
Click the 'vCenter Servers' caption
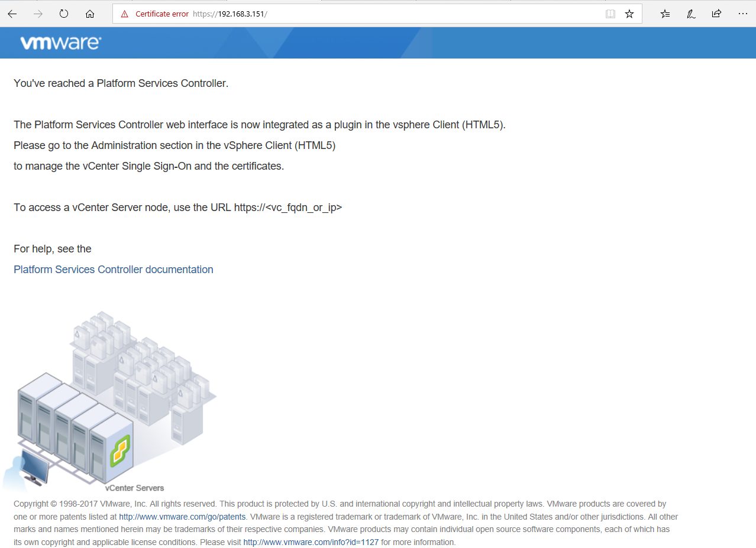tap(134, 488)
